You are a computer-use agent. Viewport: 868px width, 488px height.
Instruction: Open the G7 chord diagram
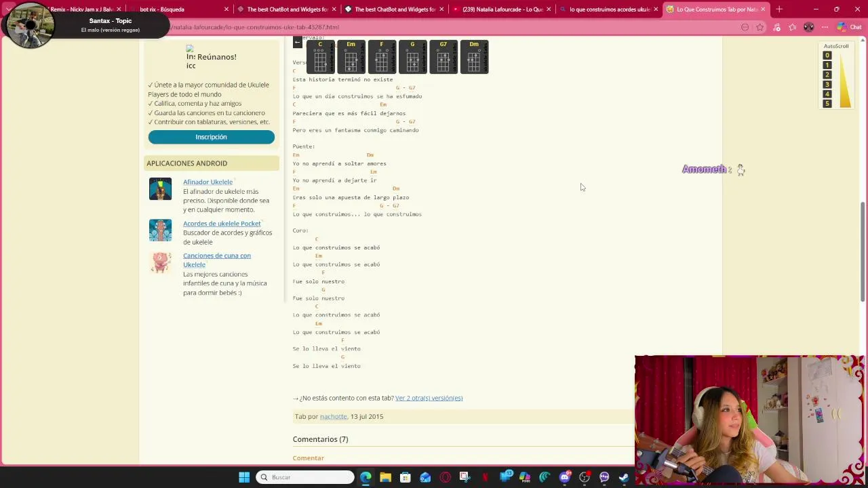tap(443, 57)
